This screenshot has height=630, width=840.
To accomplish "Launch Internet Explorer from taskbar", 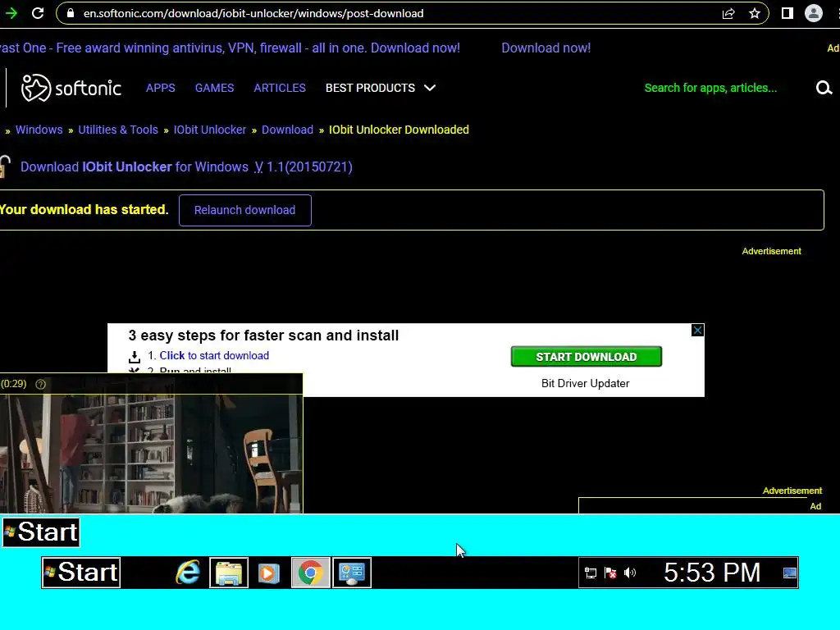I will (x=188, y=572).
